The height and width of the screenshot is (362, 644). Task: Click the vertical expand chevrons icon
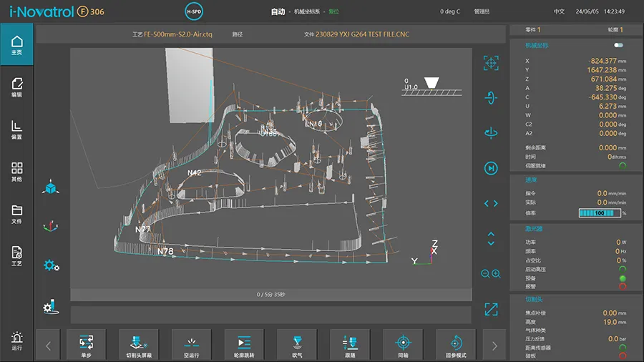click(491, 238)
